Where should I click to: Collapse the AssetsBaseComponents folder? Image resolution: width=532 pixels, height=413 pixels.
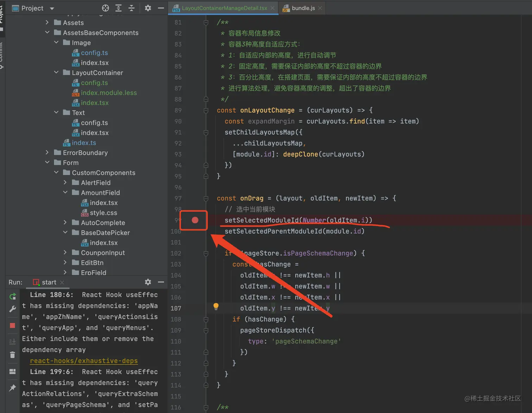pos(47,32)
